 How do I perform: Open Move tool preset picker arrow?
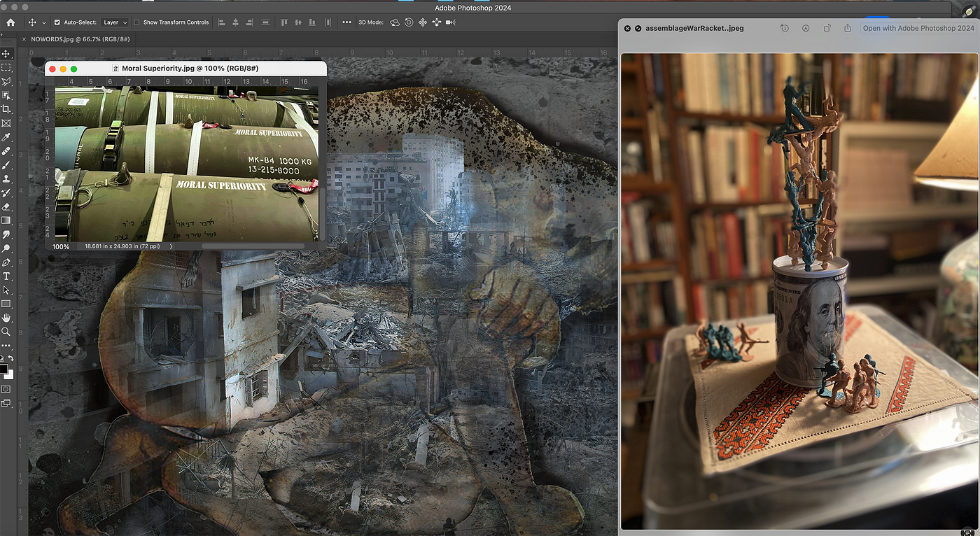click(44, 22)
